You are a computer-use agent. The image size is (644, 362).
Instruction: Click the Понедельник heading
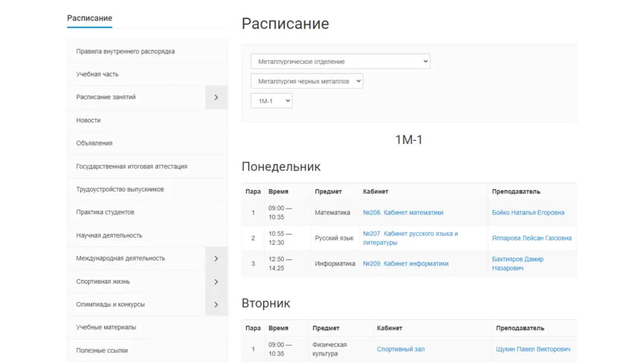(x=281, y=167)
